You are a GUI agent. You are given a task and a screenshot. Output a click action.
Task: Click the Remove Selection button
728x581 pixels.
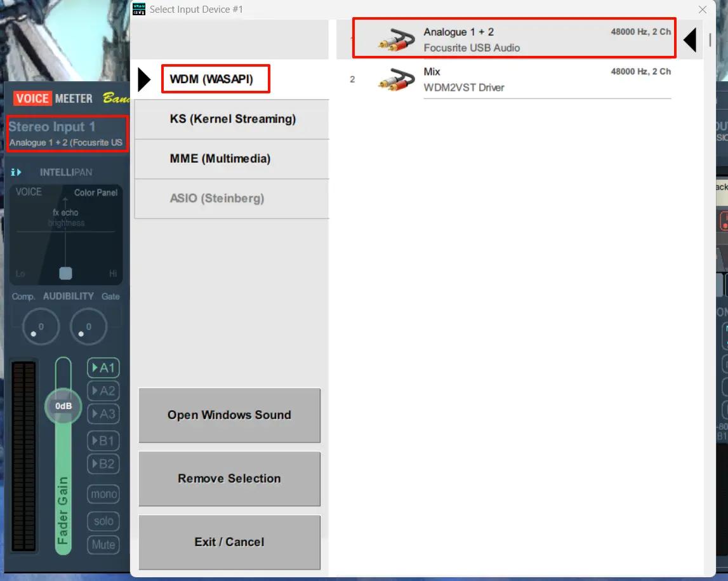pyautogui.click(x=229, y=479)
